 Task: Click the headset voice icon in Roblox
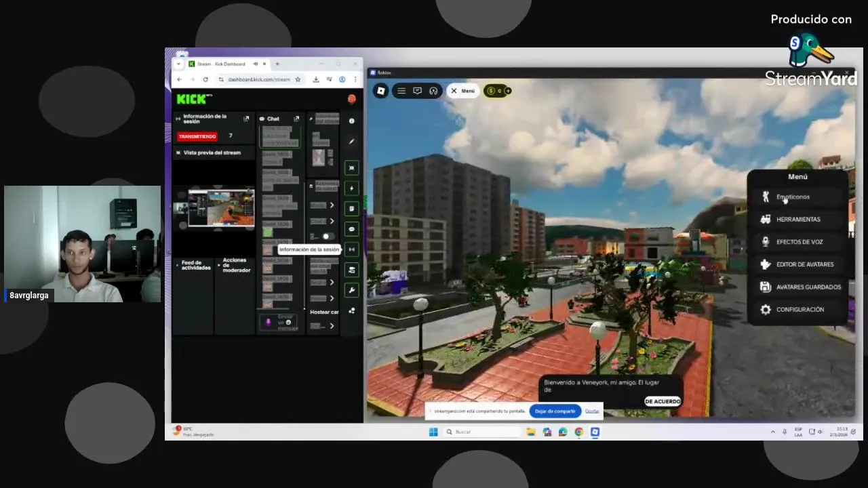coord(434,91)
